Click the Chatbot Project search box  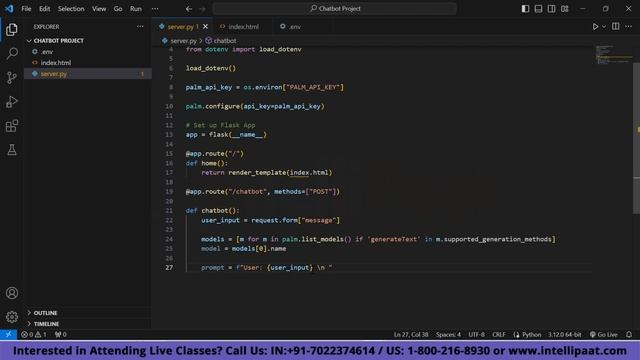334,8
